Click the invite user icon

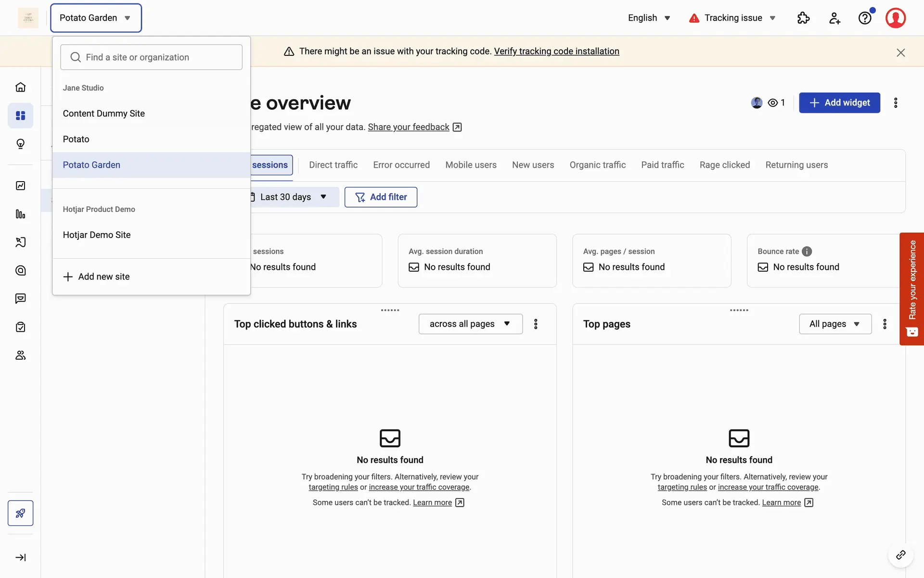coord(834,18)
